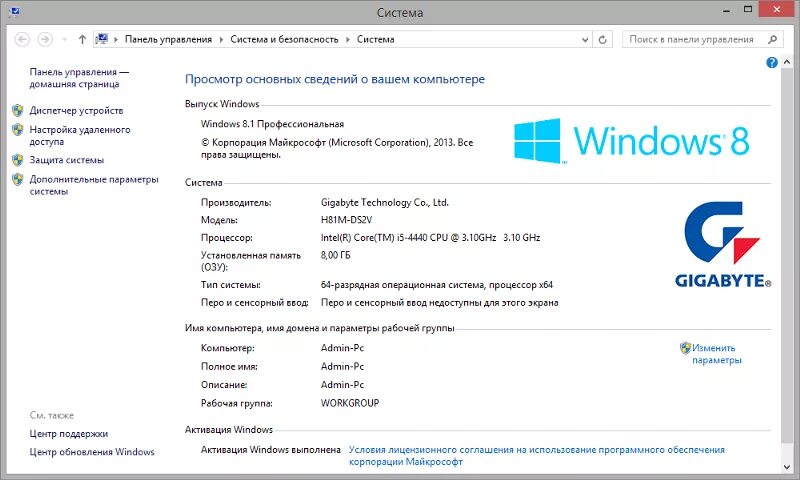Screen dimensions: 800x480
Task: Open 'Настройка удаленного доступа' link
Action: pos(80,136)
